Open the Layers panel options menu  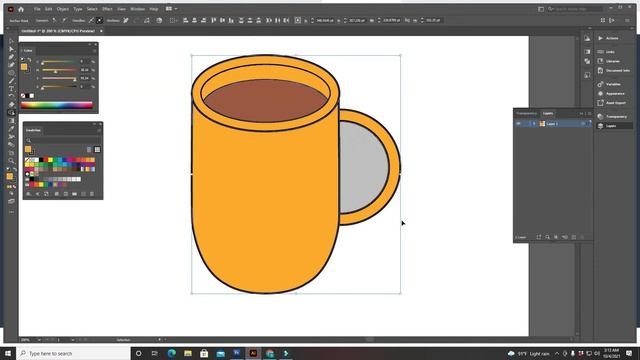(589, 113)
